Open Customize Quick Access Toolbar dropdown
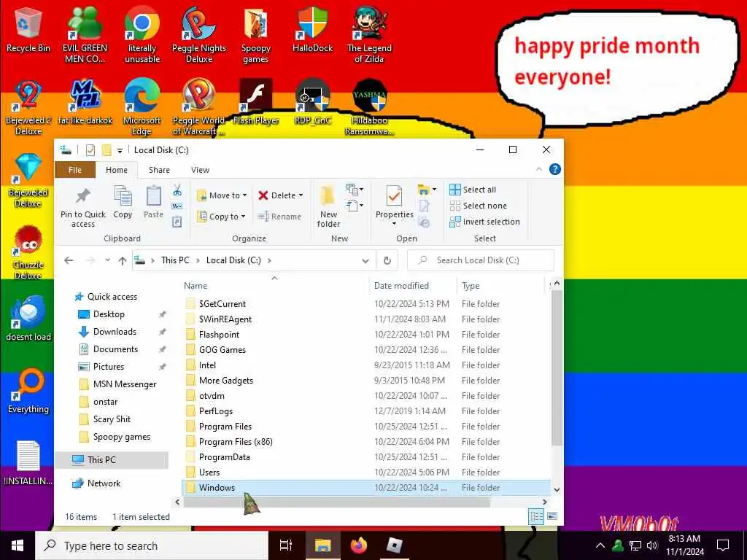 pyautogui.click(x=120, y=150)
